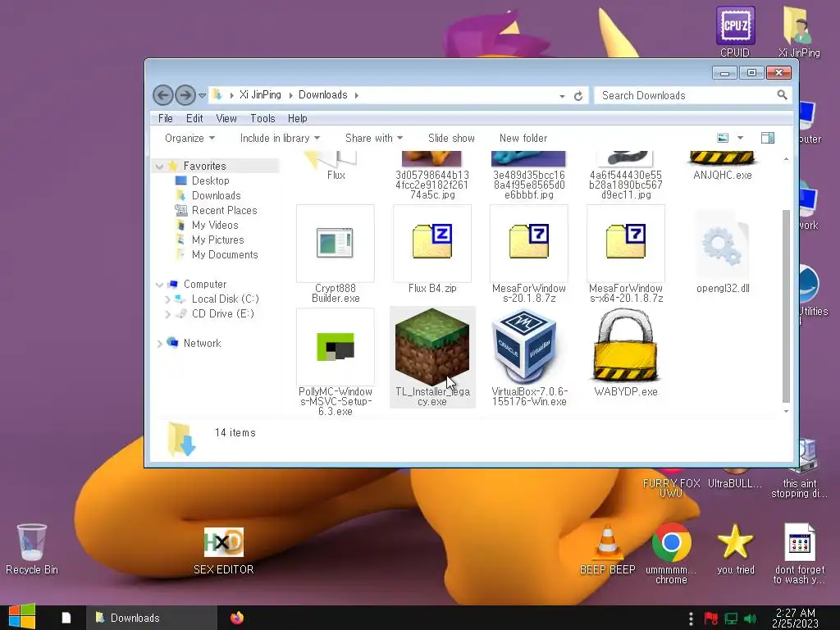The image size is (840, 630).
Task: Open the Edit menu
Action: [194, 118]
